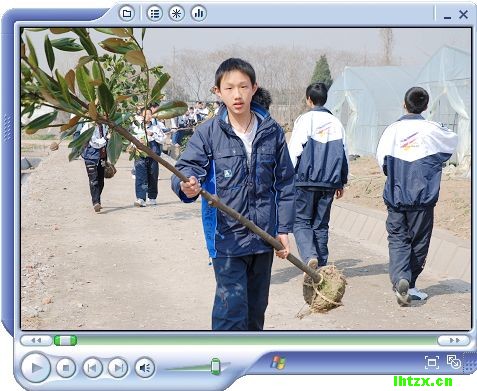Click the green seek track past the thumb
This screenshot has height=391, width=477.
(257, 340)
